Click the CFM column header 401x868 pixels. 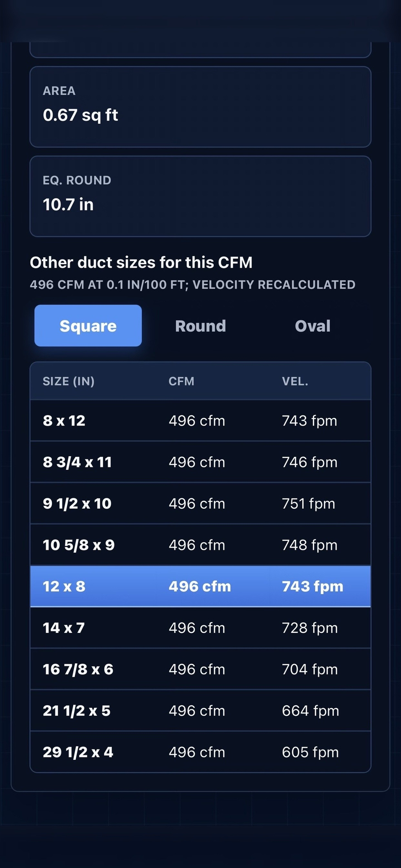coord(181,381)
